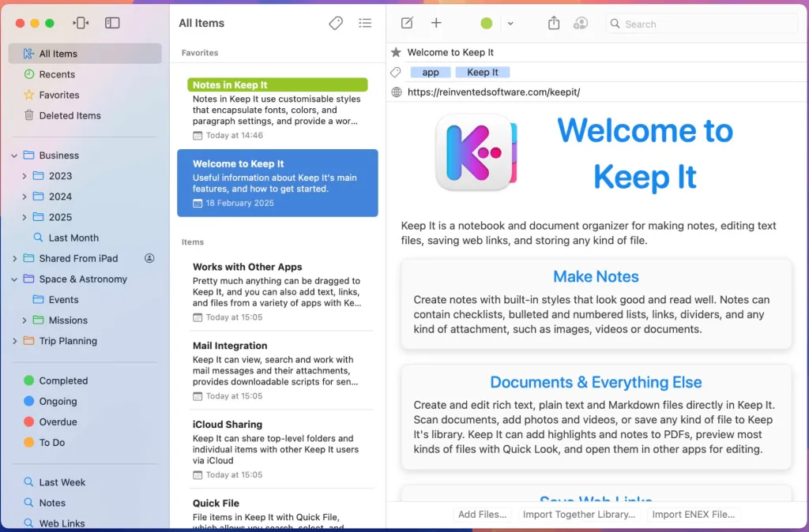Screen dimensions: 809x532
Task: Open Deleted Items trash
Action: [85, 115]
